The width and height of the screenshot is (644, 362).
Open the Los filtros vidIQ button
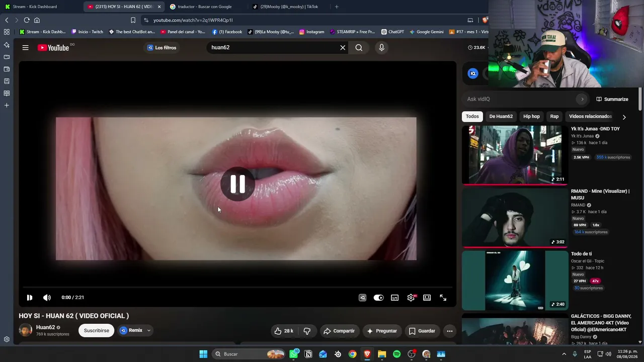(x=162, y=48)
